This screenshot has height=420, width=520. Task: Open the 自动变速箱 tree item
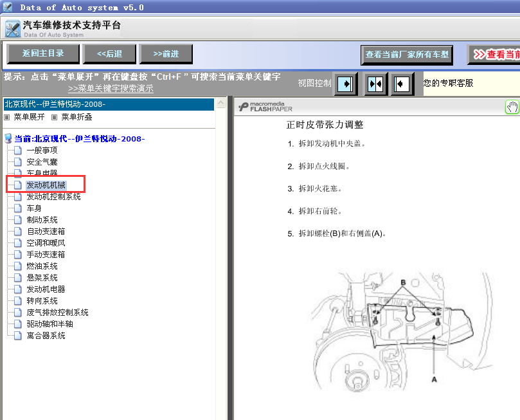tap(46, 232)
